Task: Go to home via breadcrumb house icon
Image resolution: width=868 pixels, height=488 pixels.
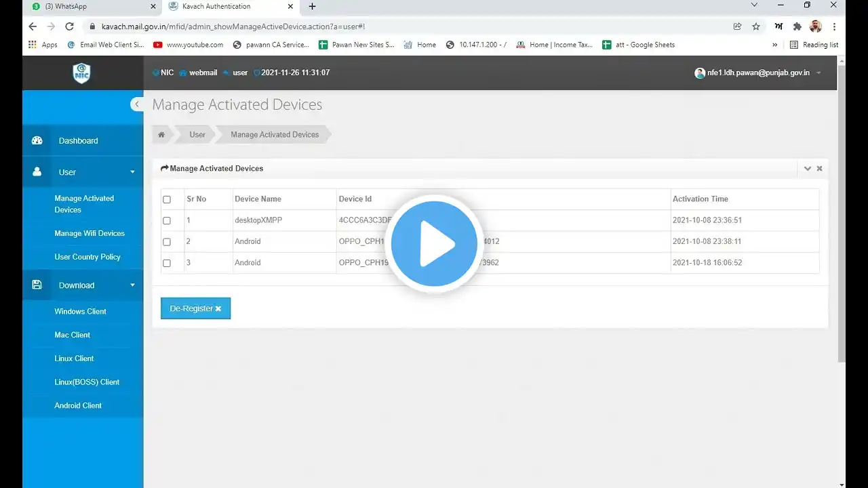Action: 161,135
